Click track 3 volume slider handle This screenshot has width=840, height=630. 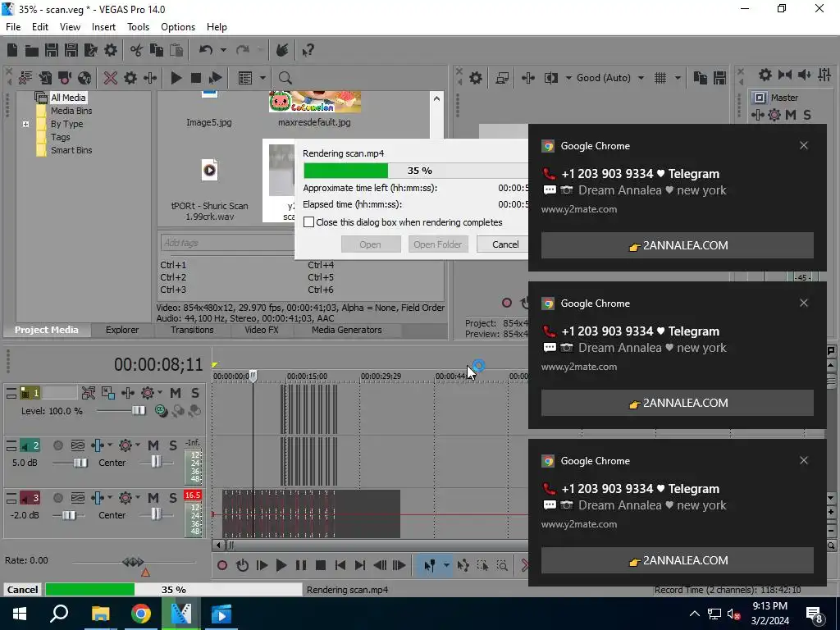tap(69, 515)
